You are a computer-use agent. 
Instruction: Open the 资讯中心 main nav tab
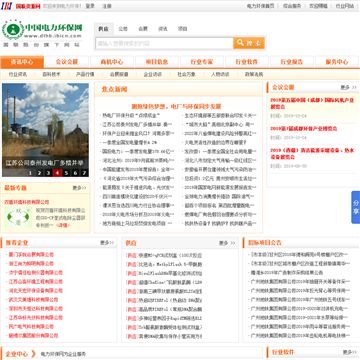[x=22, y=62]
